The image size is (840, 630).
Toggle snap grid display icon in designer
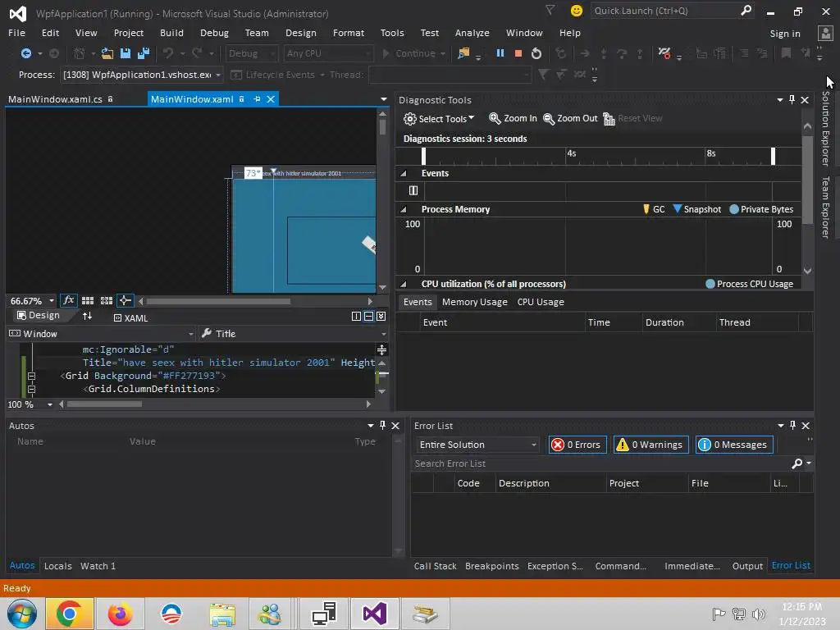point(88,300)
